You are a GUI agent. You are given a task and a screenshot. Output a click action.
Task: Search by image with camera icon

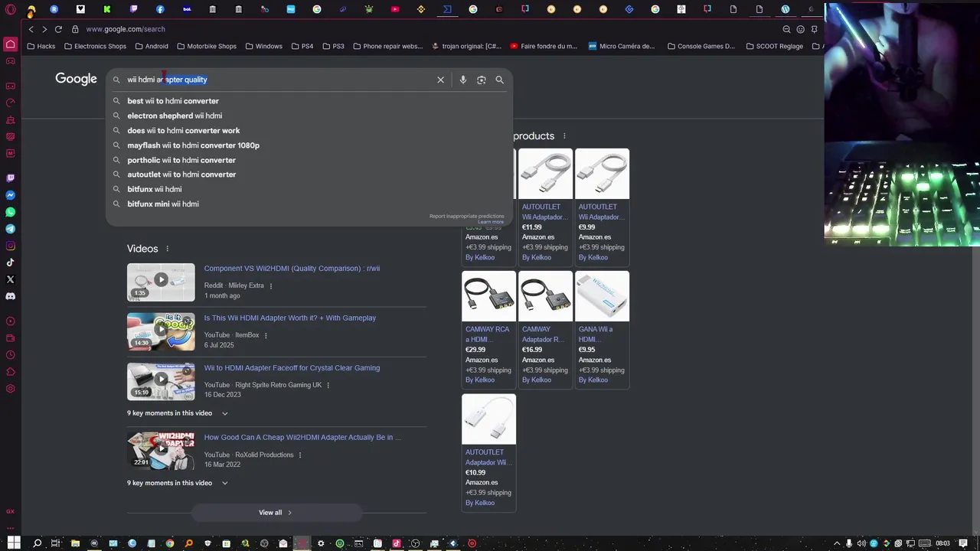[481, 80]
